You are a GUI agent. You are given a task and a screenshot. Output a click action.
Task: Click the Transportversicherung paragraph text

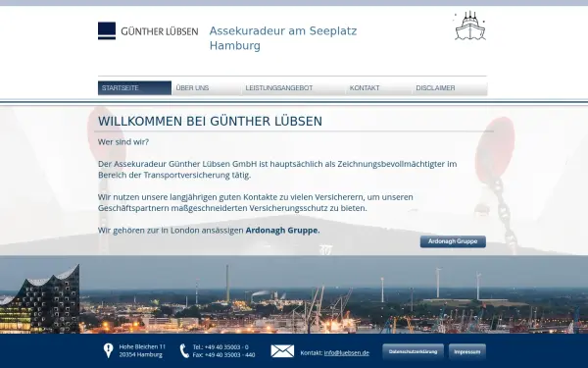(x=277, y=170)
